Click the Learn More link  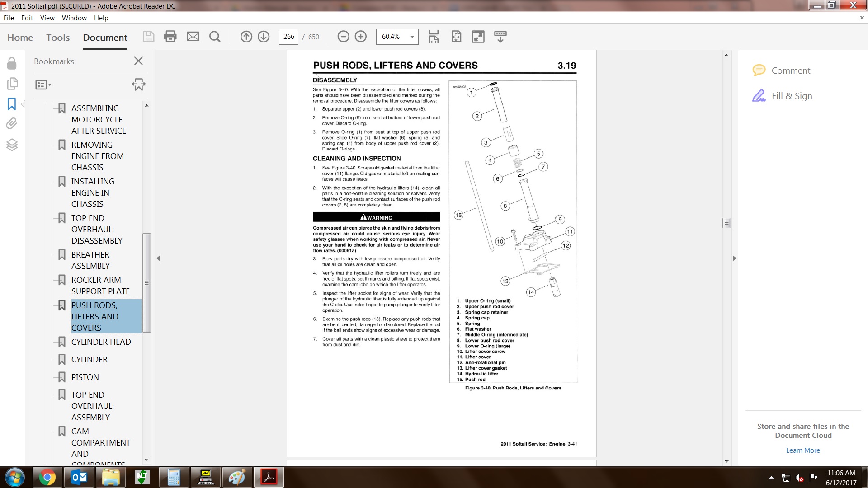pyautogui.click(x=802, y=450)
